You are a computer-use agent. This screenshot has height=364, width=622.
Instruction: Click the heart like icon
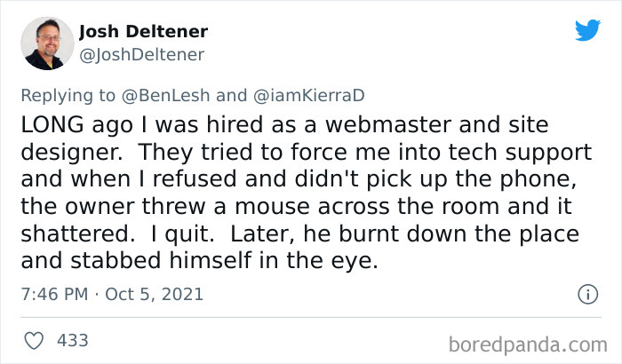coord(35,340)
